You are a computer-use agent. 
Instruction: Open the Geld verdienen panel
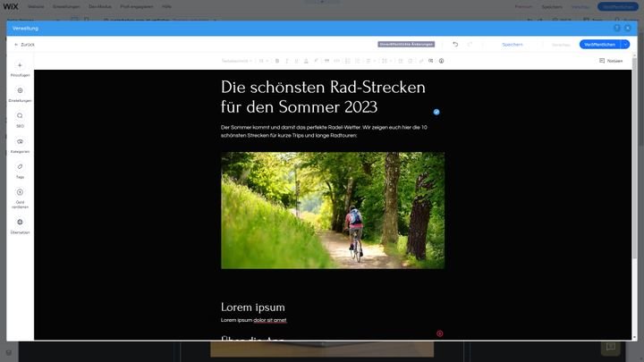(20, 198)
